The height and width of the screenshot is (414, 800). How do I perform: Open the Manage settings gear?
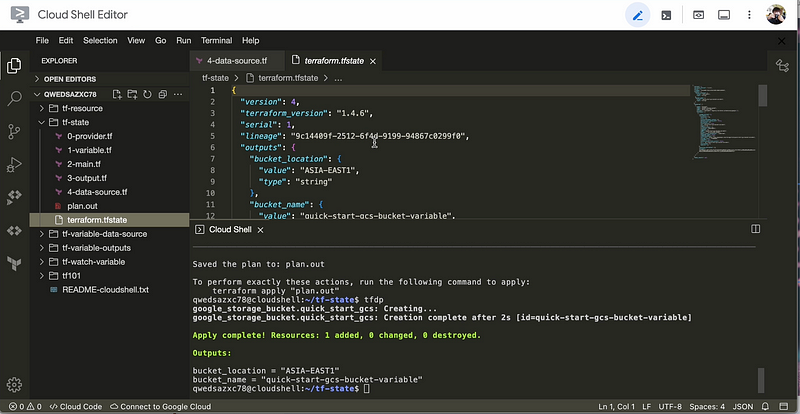click(14, 384)
